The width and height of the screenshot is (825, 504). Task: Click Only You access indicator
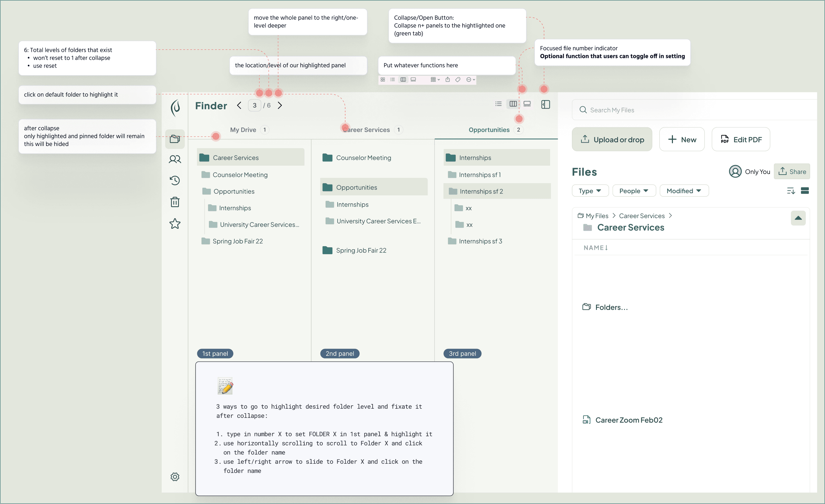point(749,171)
